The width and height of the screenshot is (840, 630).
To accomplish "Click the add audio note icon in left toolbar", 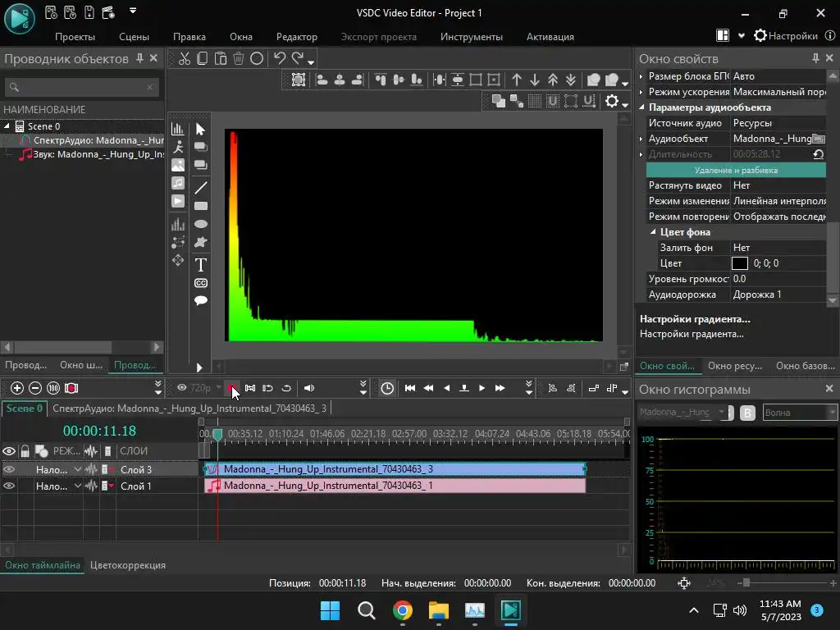I will pyautogui.click(x=178, y=183).
